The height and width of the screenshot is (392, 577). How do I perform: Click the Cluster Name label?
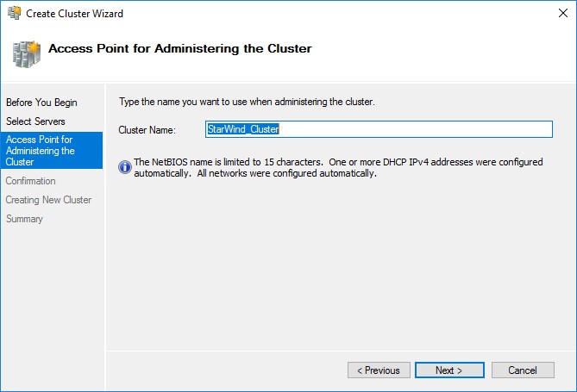click(x=147, y=130)
